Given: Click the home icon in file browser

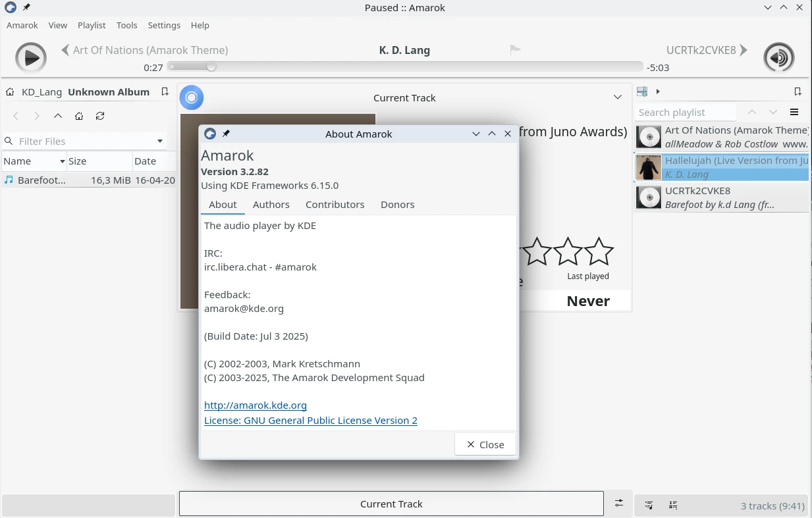Looking at the screenshot, I should (79, 116).
